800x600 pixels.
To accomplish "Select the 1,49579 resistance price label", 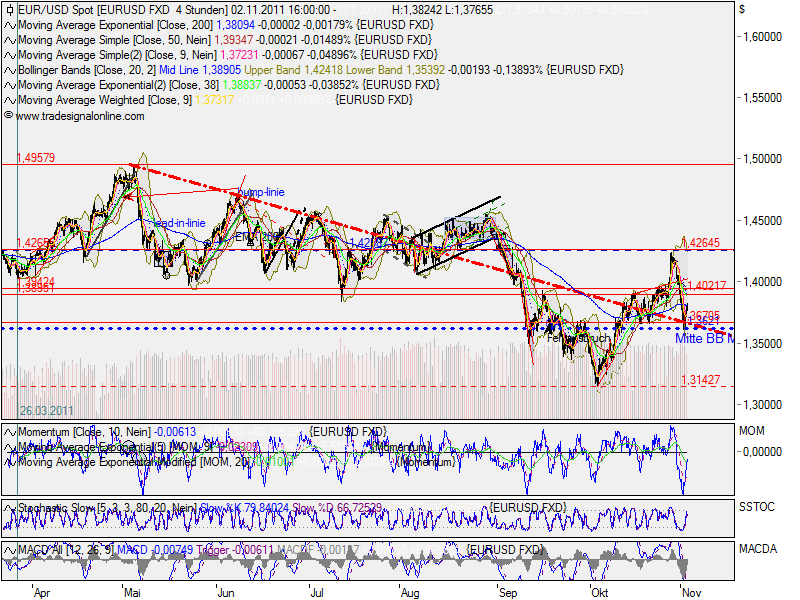I will [x=36, y=158].
